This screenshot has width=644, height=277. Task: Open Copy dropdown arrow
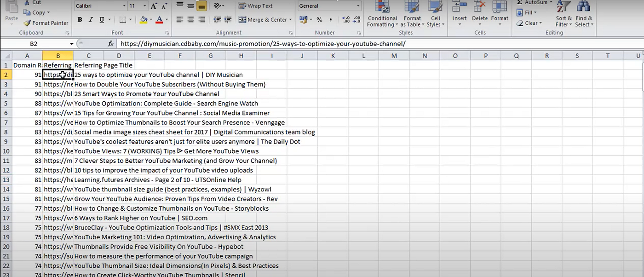(48, 13)
